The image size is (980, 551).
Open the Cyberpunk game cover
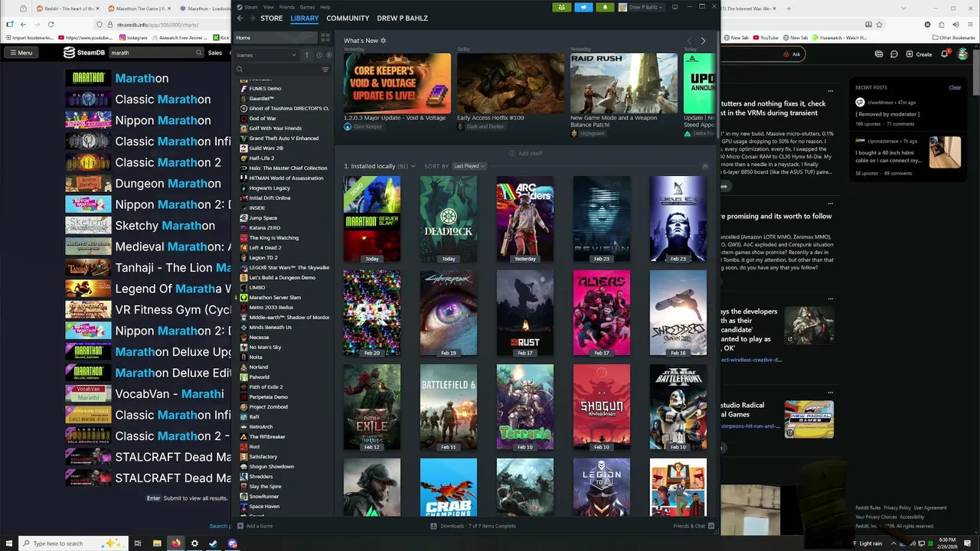click(449, 313)
